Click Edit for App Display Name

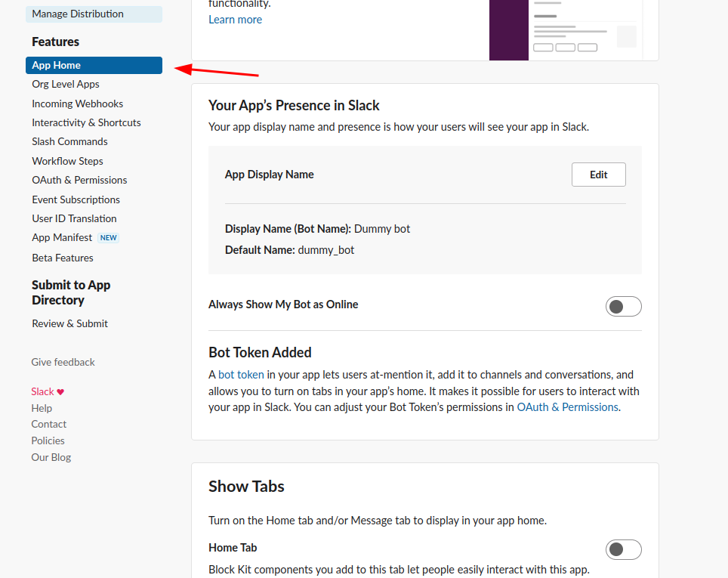[x=598, y=175]
